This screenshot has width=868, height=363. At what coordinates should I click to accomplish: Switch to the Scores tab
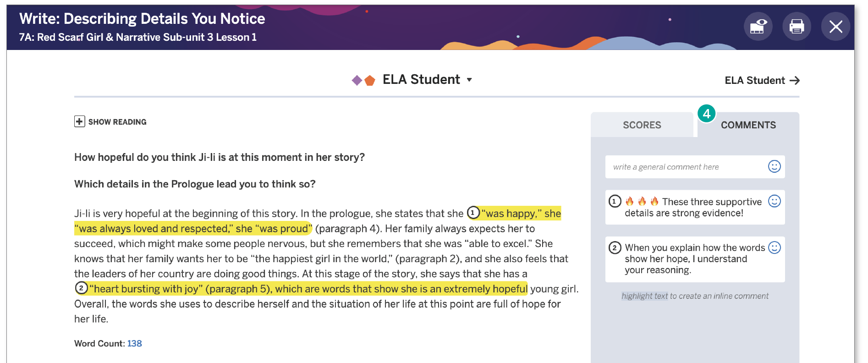[642, 125]
